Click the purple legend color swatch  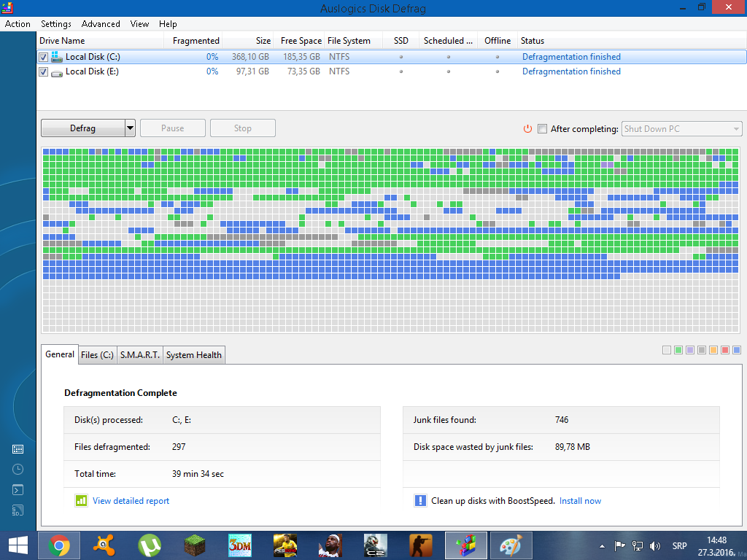(x=690, y=350)
